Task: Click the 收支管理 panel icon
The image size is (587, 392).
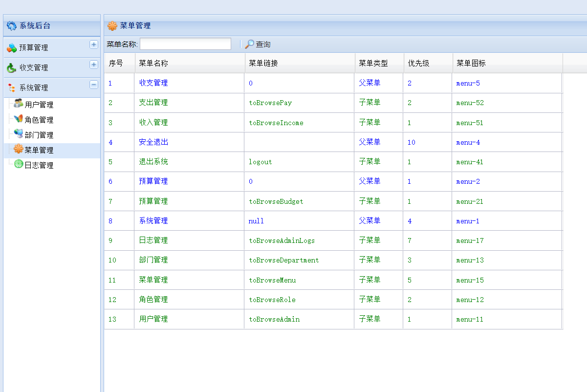Action: [12, 67]
